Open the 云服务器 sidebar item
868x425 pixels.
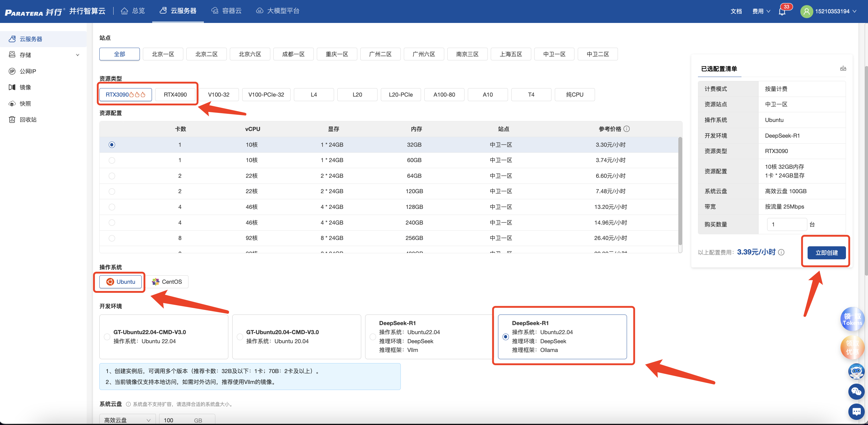pos(43,39)
